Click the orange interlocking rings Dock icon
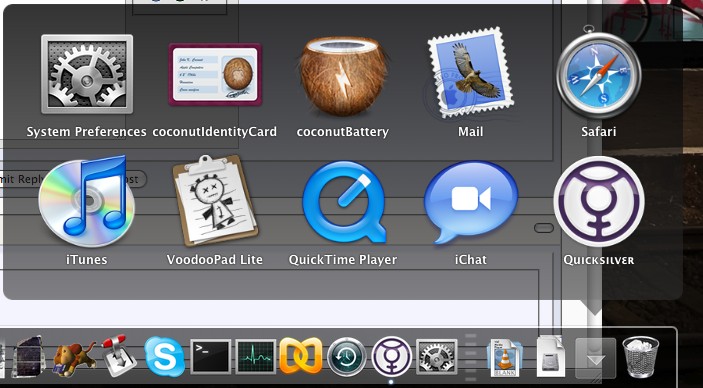The image size is (703, 388). pyautogui.click(x=301, y=356)
